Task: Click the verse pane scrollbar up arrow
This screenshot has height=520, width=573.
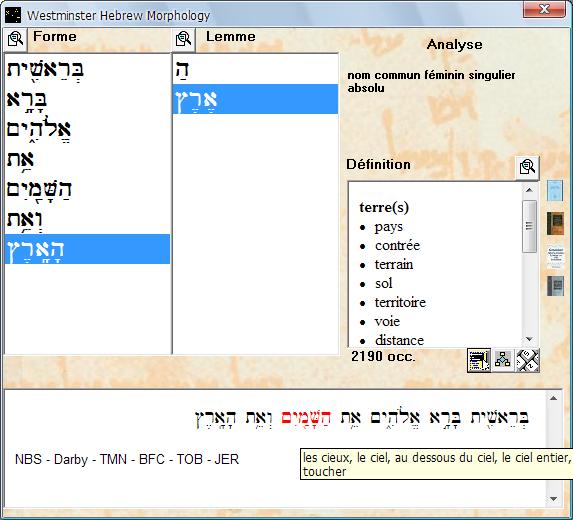Action: [x=554, y=398]
